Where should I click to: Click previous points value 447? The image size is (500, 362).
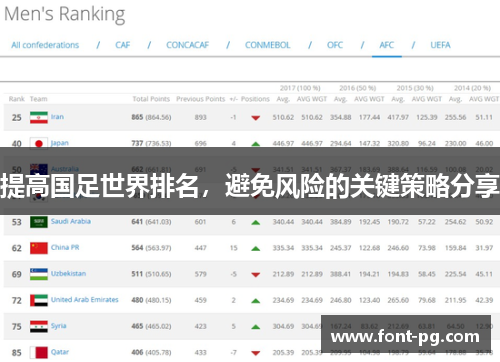tap(200, 248)
